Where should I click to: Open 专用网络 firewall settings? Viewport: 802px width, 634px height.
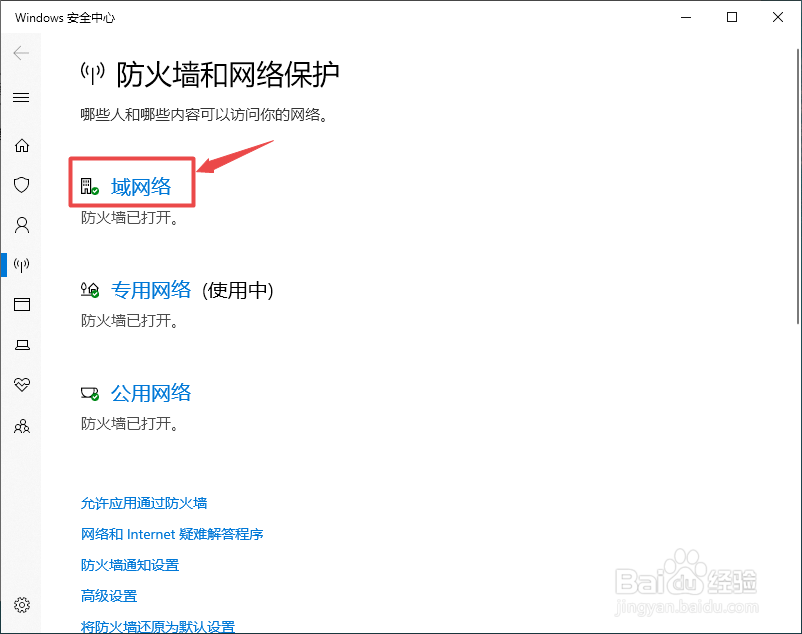click(152, 289)
